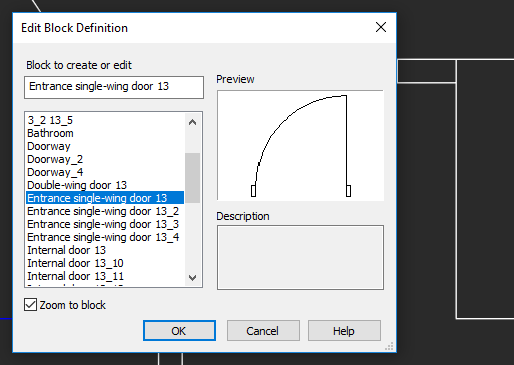Click the block list scrollbar thumb
Image resolution: width=514 pixels, height=365 pixels.
[x=192, y=178]
